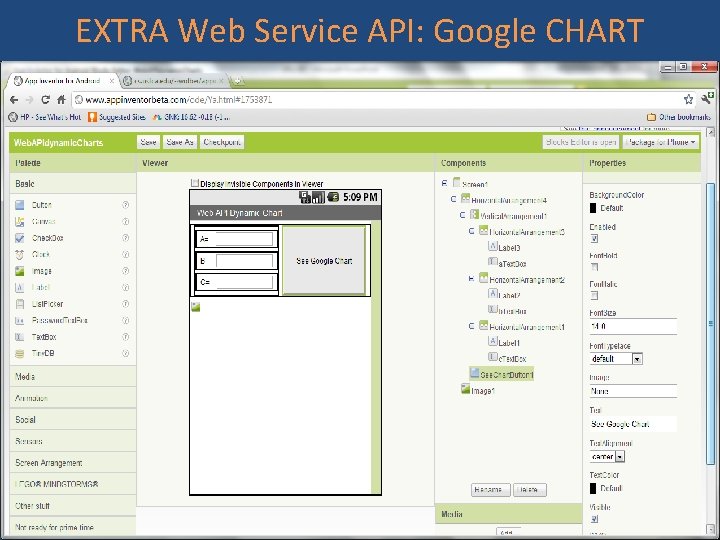720x540 pixels.
Task: Go back in the browser
Action: click(x=14, y=100)
